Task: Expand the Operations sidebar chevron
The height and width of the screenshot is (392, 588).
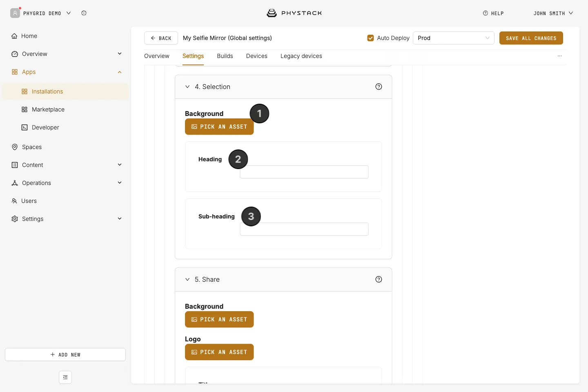Action: 120,183
